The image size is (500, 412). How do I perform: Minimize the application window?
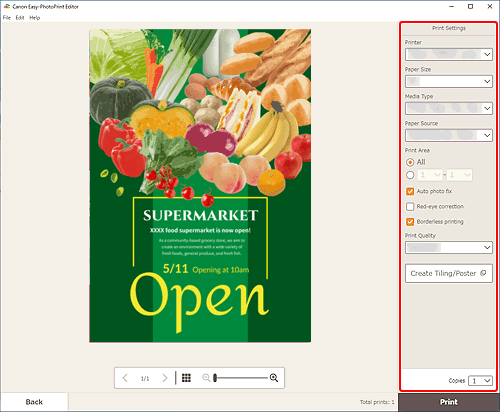452,6
